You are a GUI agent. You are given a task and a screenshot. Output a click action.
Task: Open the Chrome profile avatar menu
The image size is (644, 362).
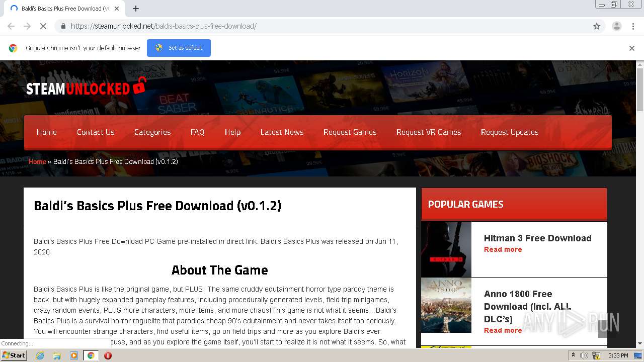[616, 26]
